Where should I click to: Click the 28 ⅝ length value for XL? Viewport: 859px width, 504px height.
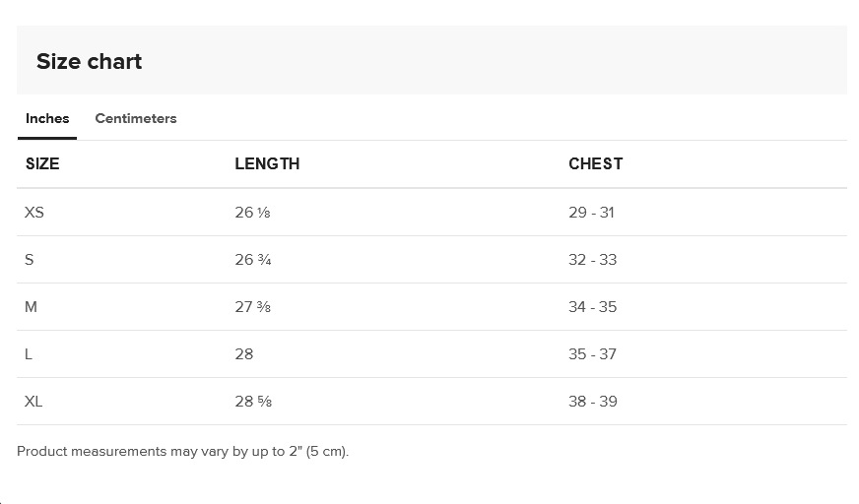click(252, 402)
